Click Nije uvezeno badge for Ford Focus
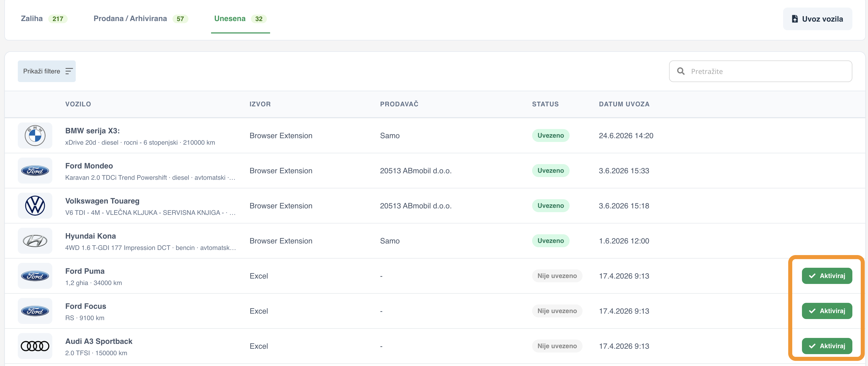Viewport: 868px width, 366px height. click(557, 311)
